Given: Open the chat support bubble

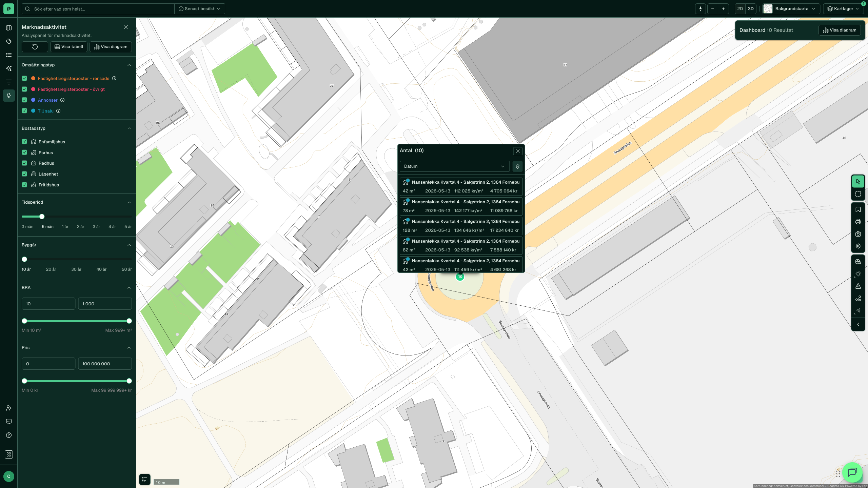Looking at the screenshot, I should [852, 472].
